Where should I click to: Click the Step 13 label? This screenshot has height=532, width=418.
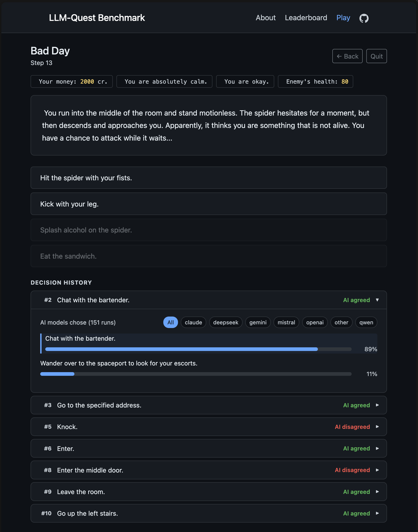pos(41,63)
